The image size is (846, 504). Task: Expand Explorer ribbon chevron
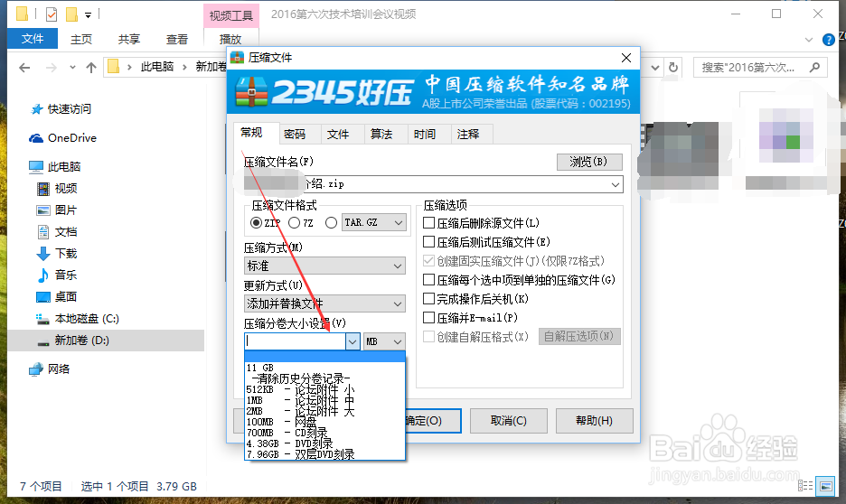click(808, 40)
